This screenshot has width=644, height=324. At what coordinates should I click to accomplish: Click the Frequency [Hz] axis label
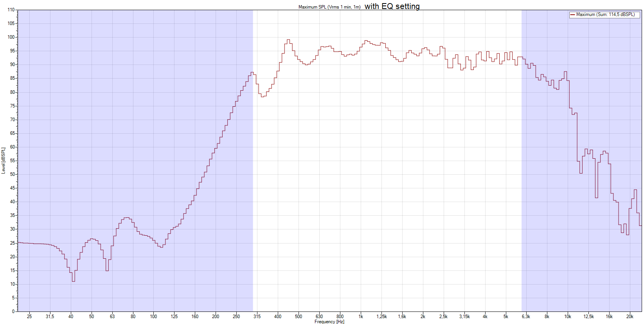pyautogui.click(x=329, y=322)
